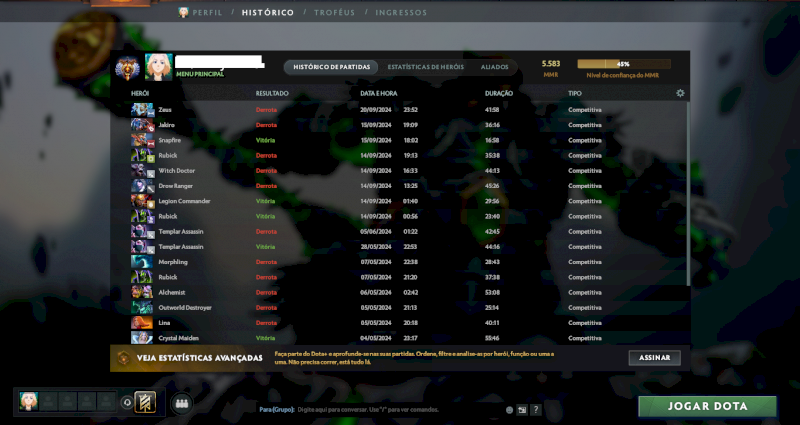800x425 pixels.
Task: Click the Duração column header
Action: click(x=498, y=93)
